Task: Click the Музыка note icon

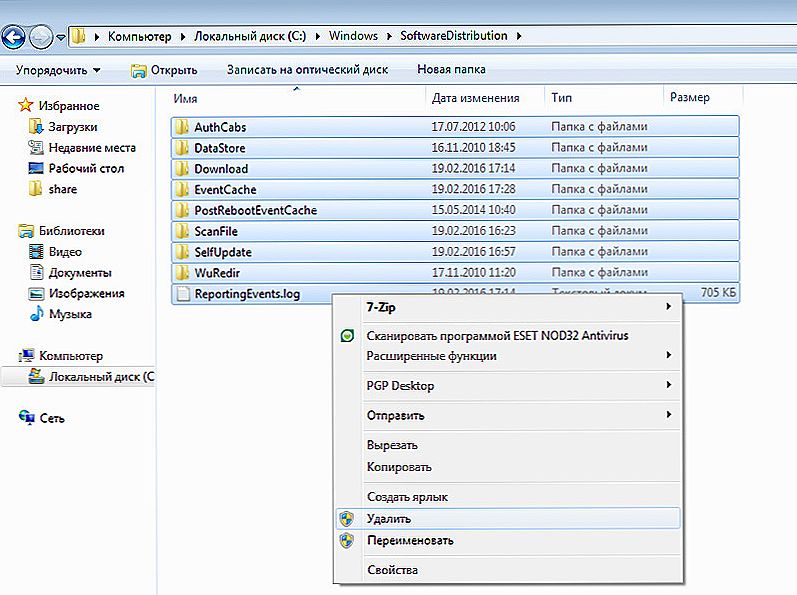Action: [x=36, y=314]
